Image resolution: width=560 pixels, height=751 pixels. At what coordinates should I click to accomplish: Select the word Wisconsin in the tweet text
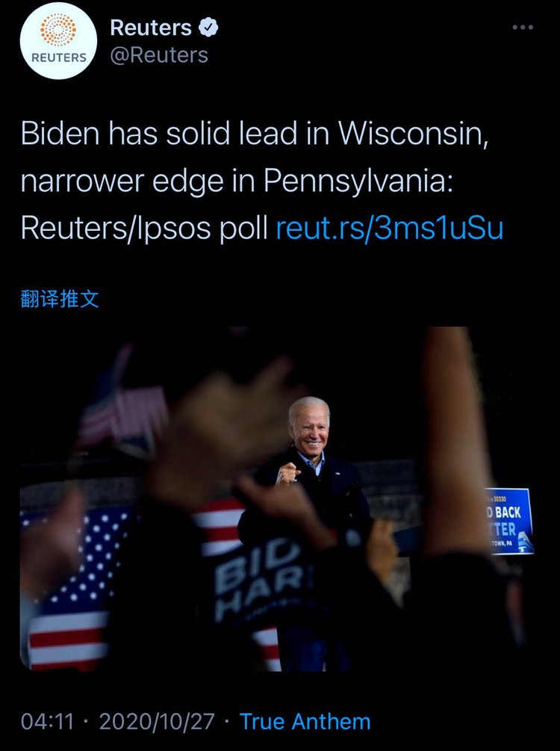[413, 133]
